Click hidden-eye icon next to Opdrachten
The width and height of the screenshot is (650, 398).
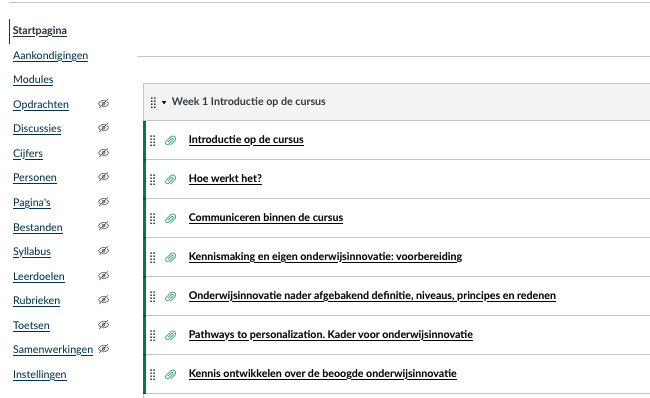pos(103,104)
